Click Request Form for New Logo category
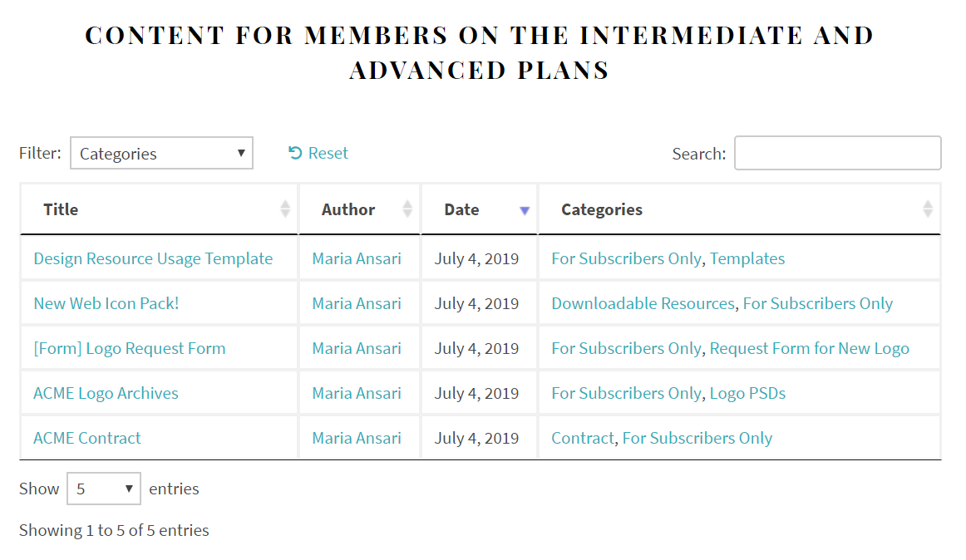The height and width of the screenshot is (560, 966). [x=810, y=349]
